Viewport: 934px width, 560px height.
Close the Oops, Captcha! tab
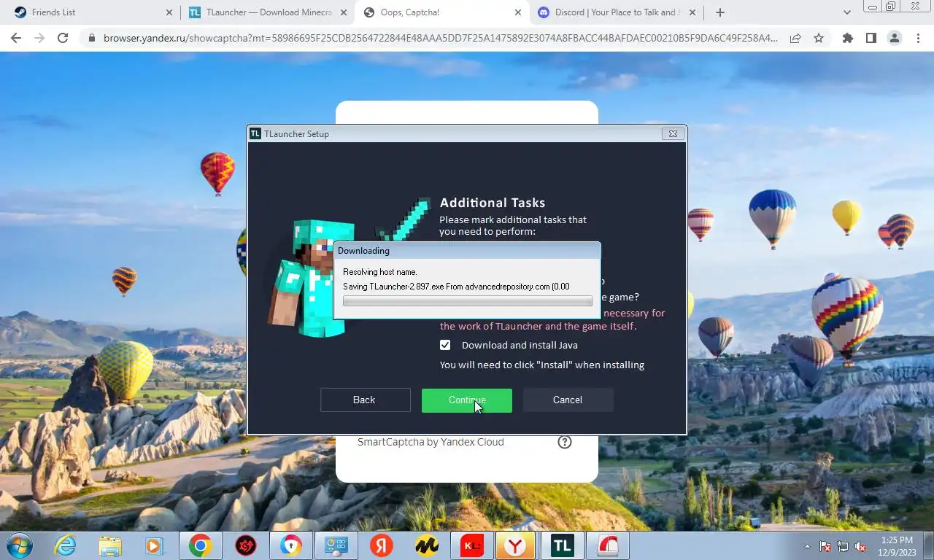(518, 12)
